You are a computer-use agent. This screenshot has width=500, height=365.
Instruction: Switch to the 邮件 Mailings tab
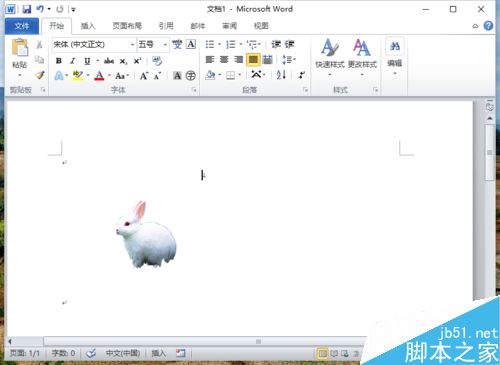point(198,26)
